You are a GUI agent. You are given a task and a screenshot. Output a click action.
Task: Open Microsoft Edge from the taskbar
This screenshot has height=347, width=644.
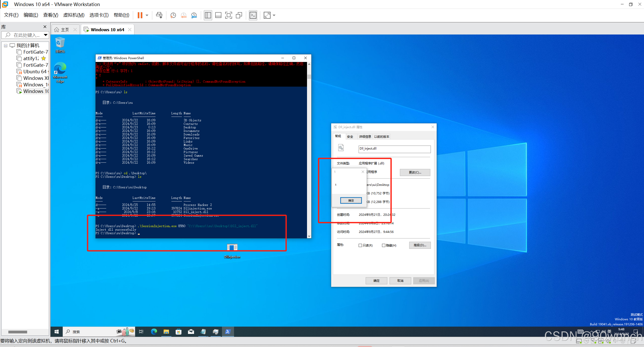coord(154,332)
